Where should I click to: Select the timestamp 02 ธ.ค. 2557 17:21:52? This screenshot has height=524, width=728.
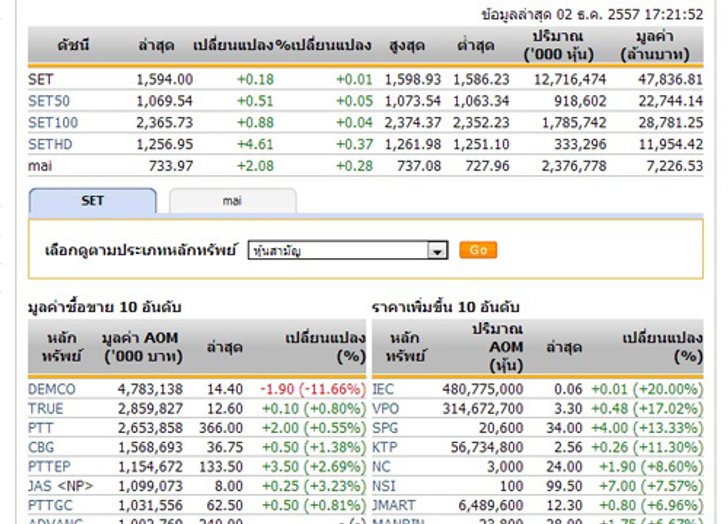tap(630, 14)
